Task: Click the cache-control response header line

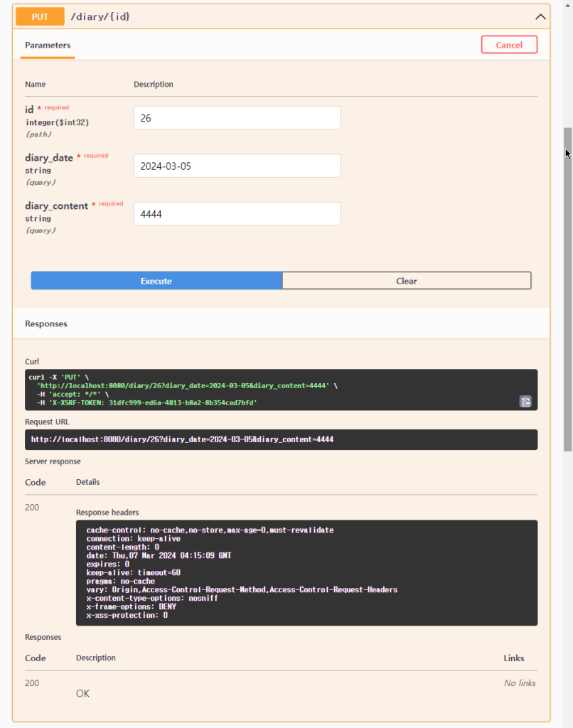Action: (210, 530)
